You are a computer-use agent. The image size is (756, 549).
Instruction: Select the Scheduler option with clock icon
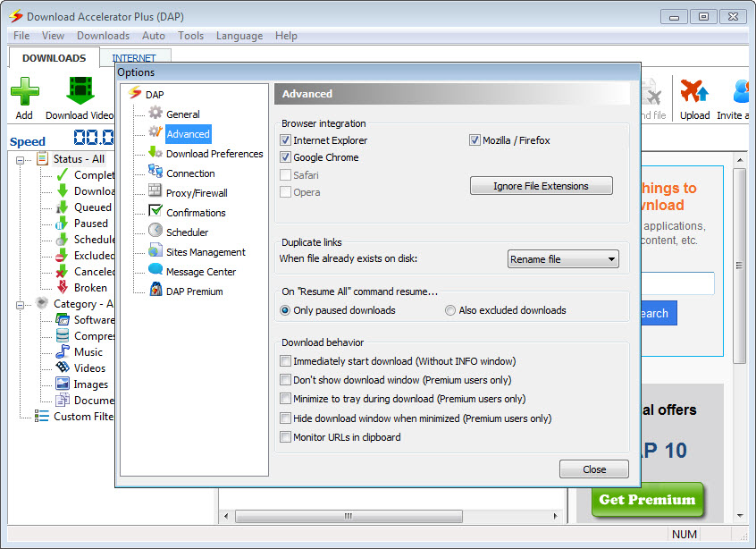pyautogui.click(x=187, y=232)
